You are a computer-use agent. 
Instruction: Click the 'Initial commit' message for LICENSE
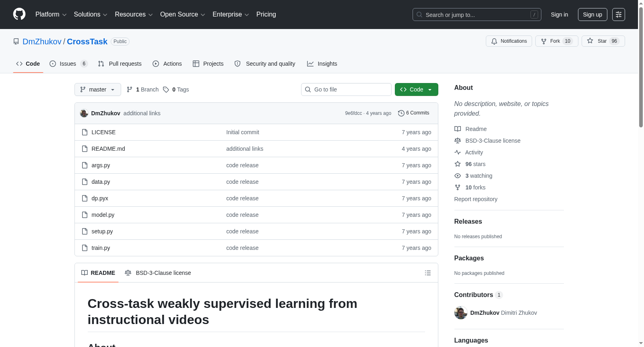tap(243, 132)
